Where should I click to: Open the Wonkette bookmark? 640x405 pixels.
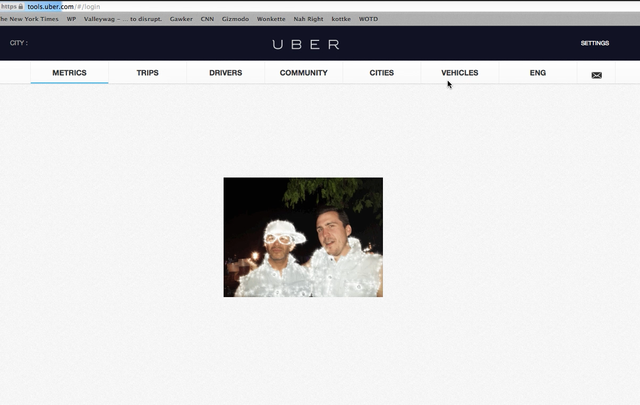[271, 19]
